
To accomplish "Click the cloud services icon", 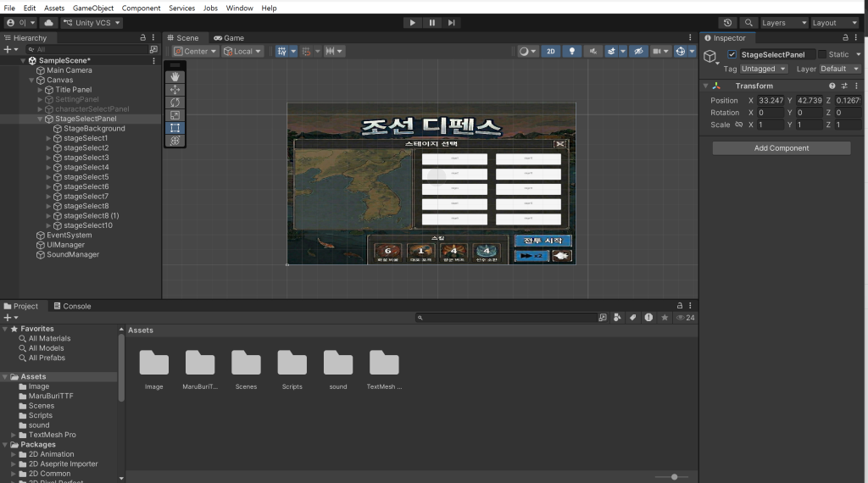I will (48, 23).
